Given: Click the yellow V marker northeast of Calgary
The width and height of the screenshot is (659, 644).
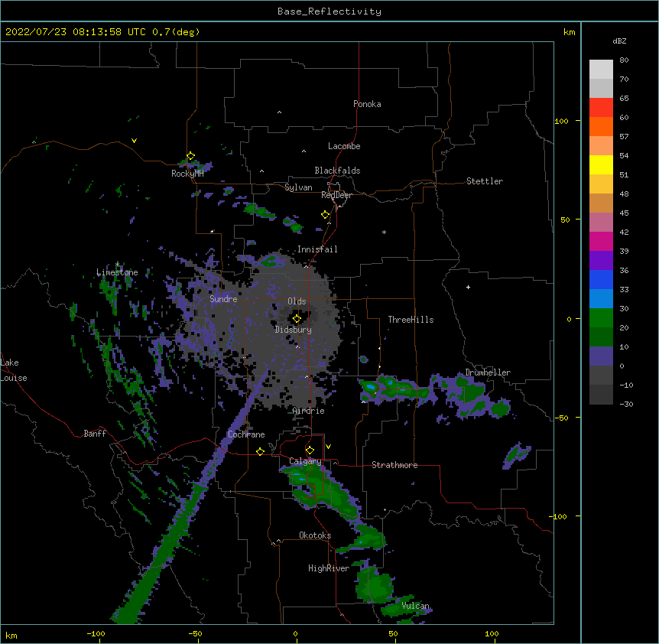Looking at the screenshot, I should 328,447.
